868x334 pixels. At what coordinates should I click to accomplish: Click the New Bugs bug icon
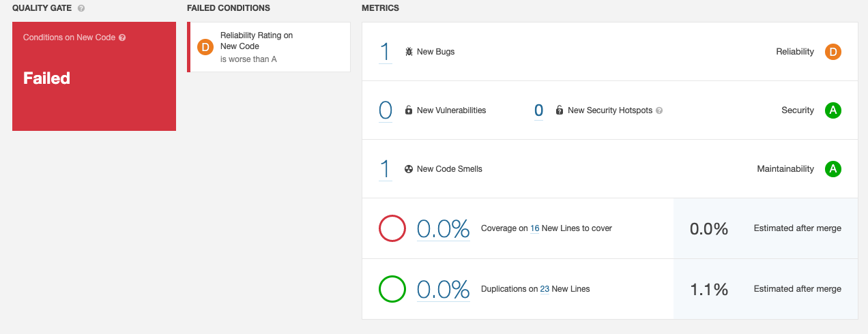[409, 52]
